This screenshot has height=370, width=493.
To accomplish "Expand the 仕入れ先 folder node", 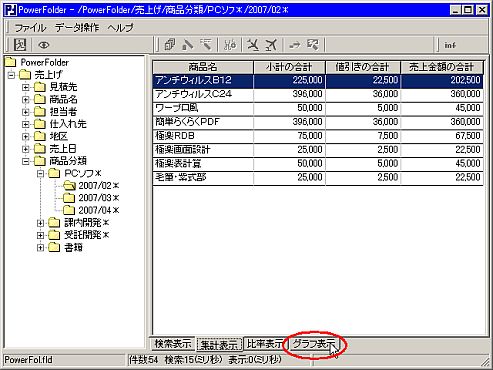I will (26, 124).
